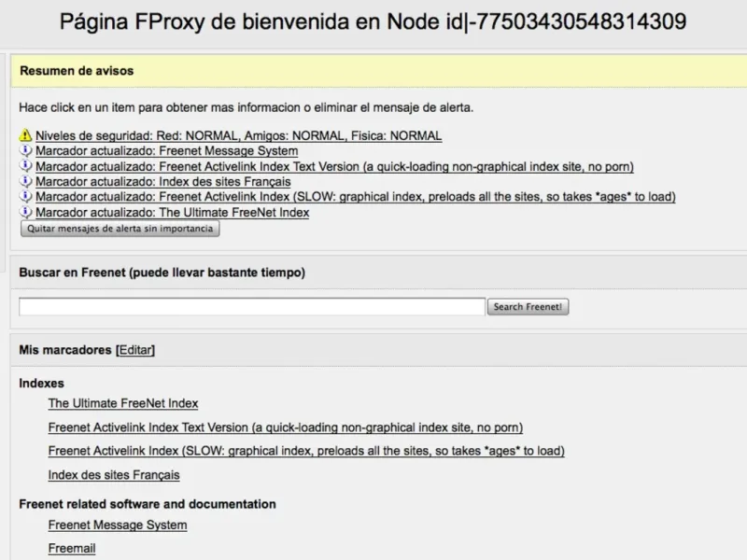This screenshot has width=747, height=560.
Task: Open the SLOW graphical Freenet Activelink Index bookmark
Action: [306, 451]
